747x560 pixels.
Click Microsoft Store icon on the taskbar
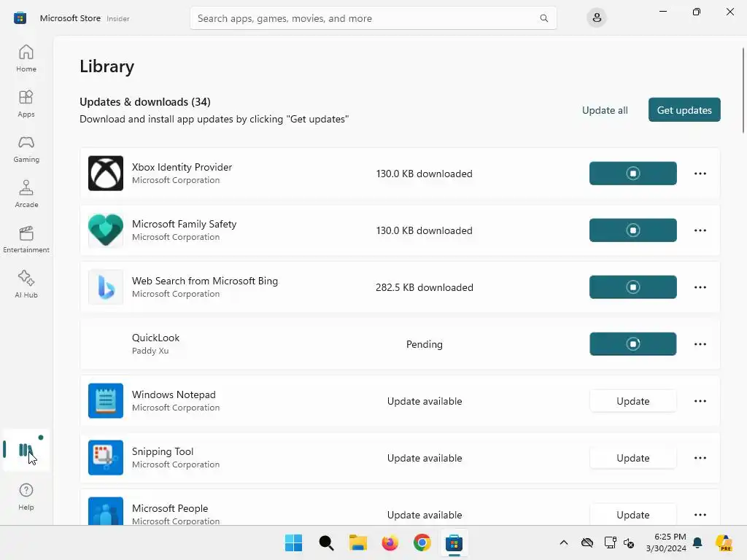click(x=454, y=542)
